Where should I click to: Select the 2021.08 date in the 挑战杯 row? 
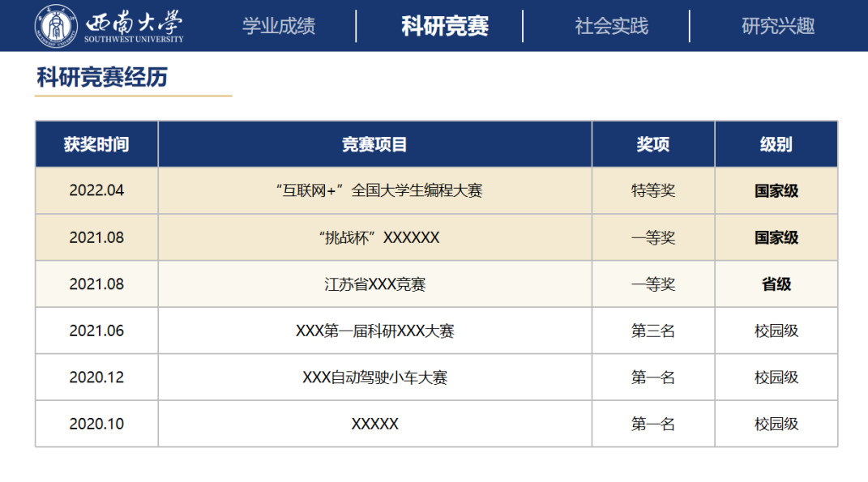click(x=96, y=237)
